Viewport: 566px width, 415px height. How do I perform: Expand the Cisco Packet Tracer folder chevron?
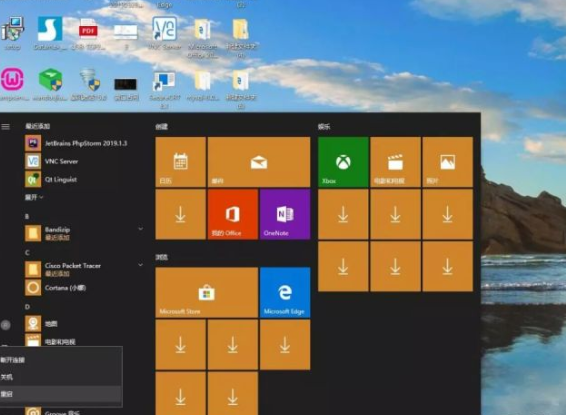point(140,265)
